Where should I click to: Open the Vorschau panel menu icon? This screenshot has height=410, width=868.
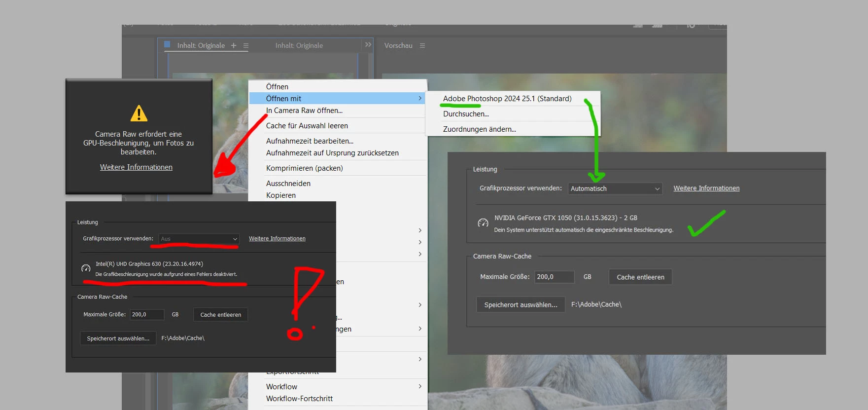[x=422, y=45]
